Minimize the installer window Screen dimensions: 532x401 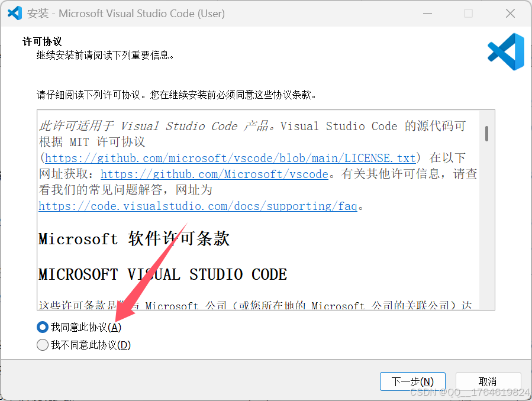[427, 14]
